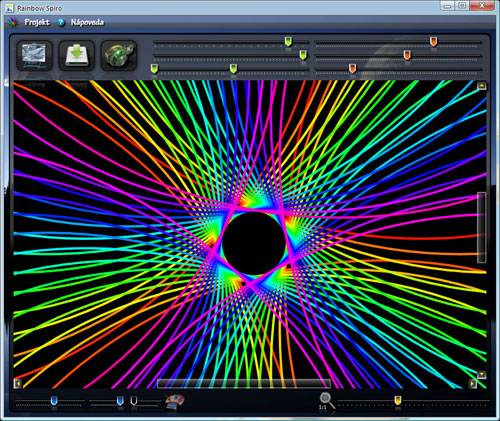Open the gears settings button

coord(119,55)
